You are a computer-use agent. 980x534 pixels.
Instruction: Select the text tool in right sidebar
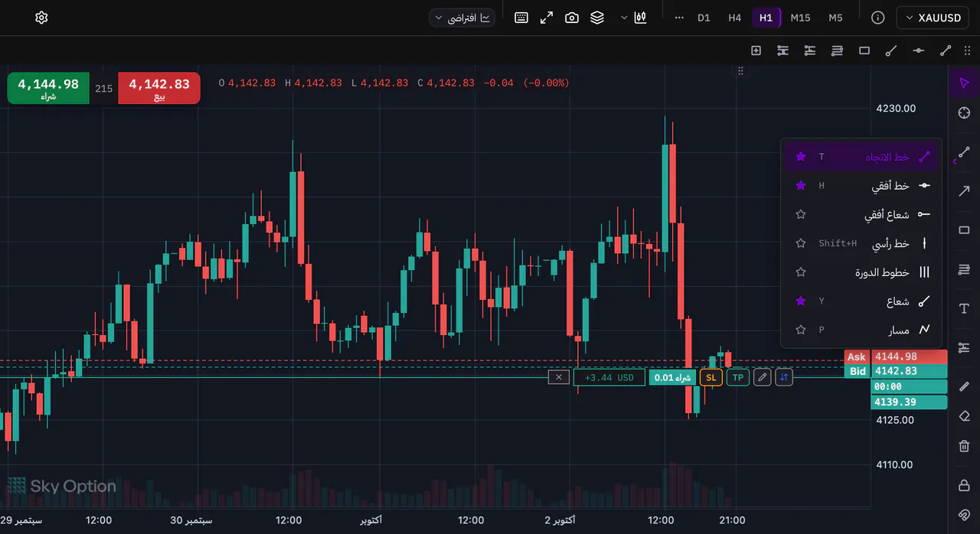[964, 308]
